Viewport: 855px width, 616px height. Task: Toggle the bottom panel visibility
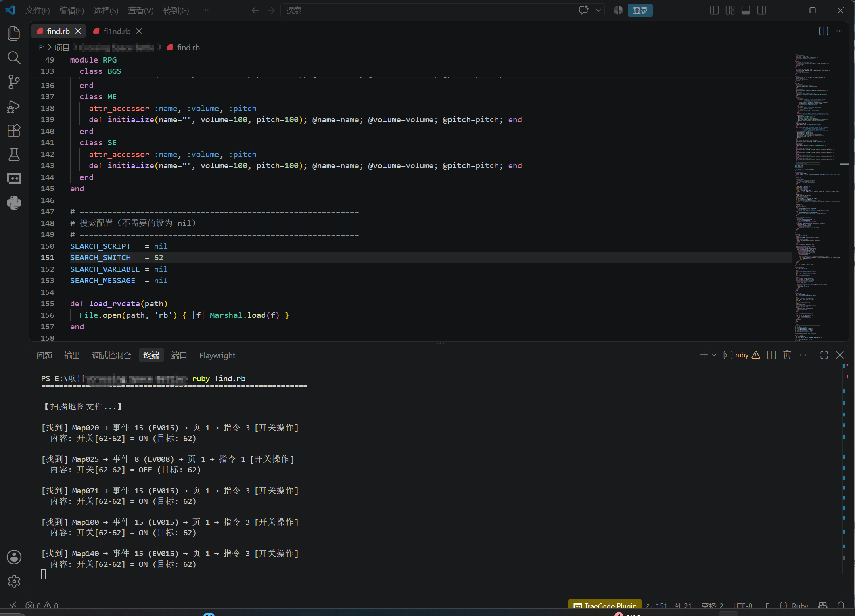(746, 10)
